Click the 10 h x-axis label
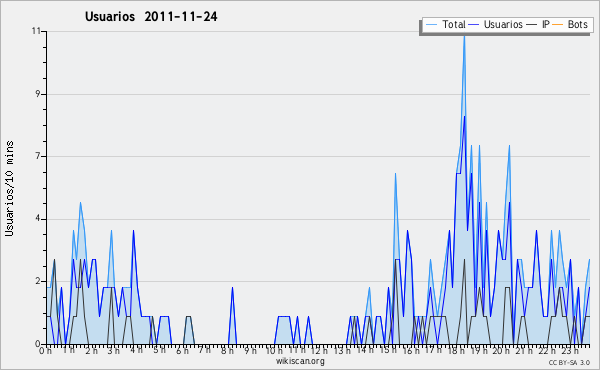Image resolution: width=600 pixels, height=370 pixels. [274, 350]
